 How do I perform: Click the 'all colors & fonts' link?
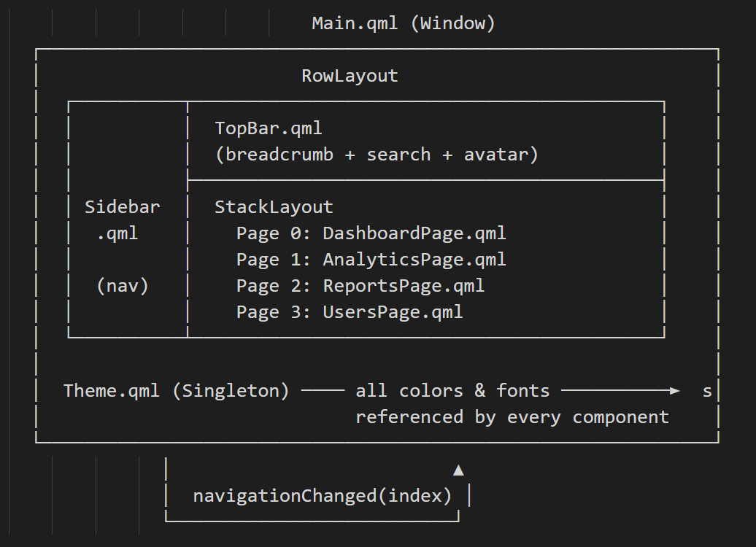click(x=451, y=390)
